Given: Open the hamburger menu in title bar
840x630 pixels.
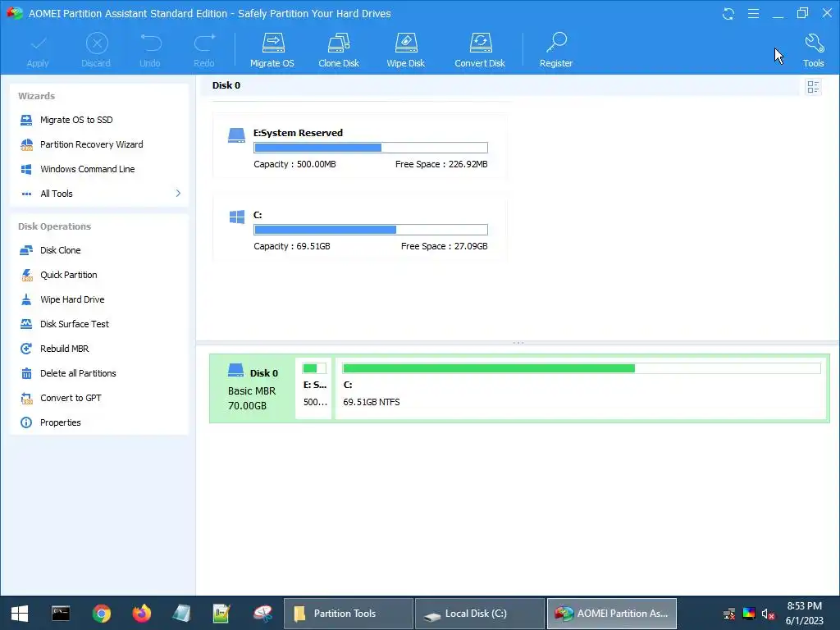Looking at the screenshot, I should click(753, 13).
